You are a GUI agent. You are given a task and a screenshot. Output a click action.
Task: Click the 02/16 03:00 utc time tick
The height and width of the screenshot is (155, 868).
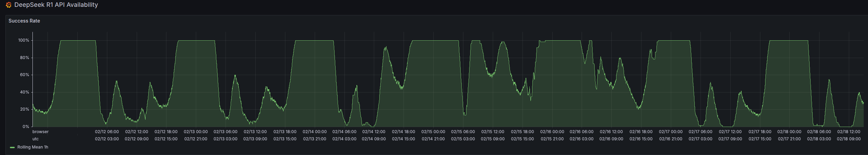pyautogui.click(x=582, y=139)
